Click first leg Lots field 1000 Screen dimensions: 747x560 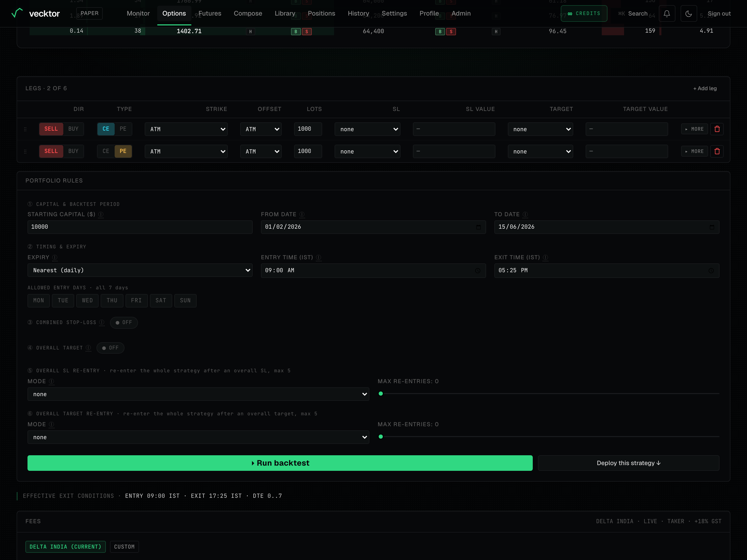click(x=308, y=129)
